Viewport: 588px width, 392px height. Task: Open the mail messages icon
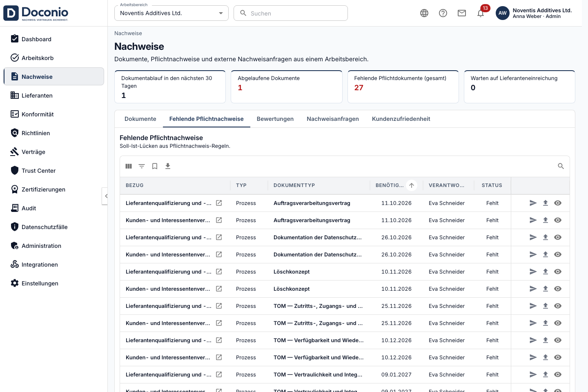click(x=462, y=13)
